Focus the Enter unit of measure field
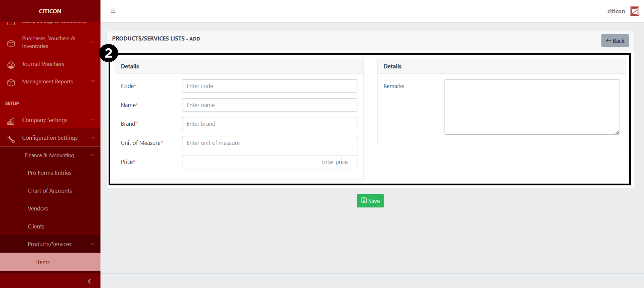The height and width of the screenshot is (288, 644). tap(270, 143)
